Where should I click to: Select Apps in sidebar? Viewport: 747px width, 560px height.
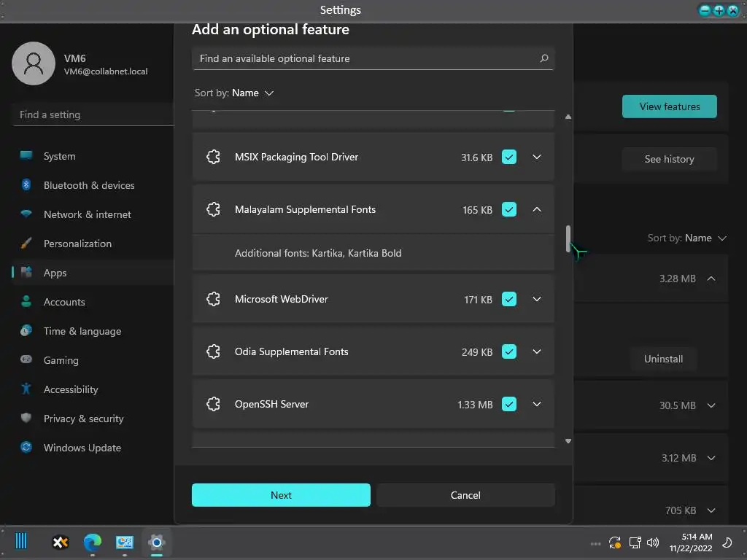tap(93, 273)
